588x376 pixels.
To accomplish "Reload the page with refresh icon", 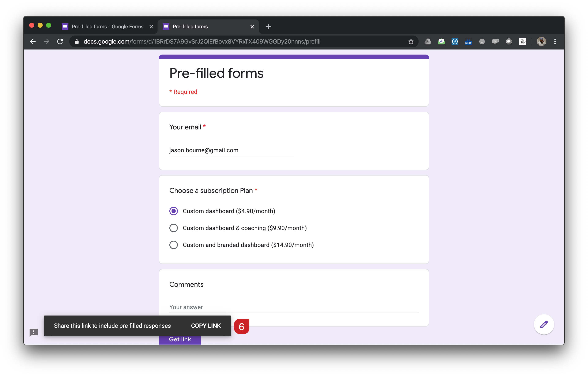I will click(x=60, y=42).
